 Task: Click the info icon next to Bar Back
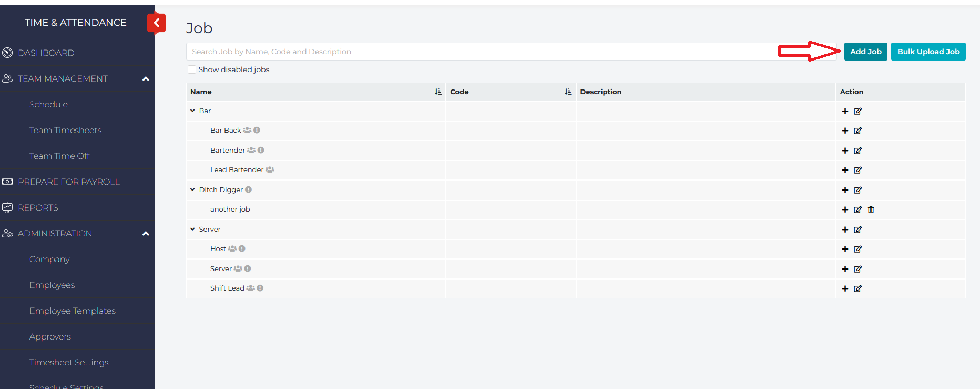pos(257,131)
